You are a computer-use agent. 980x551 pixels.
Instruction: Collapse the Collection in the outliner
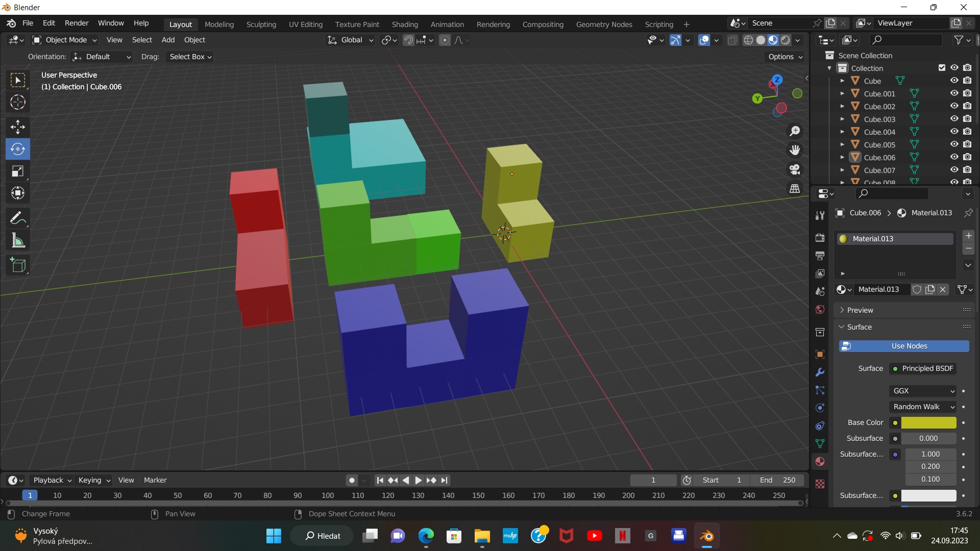click(x=830, y=68)
